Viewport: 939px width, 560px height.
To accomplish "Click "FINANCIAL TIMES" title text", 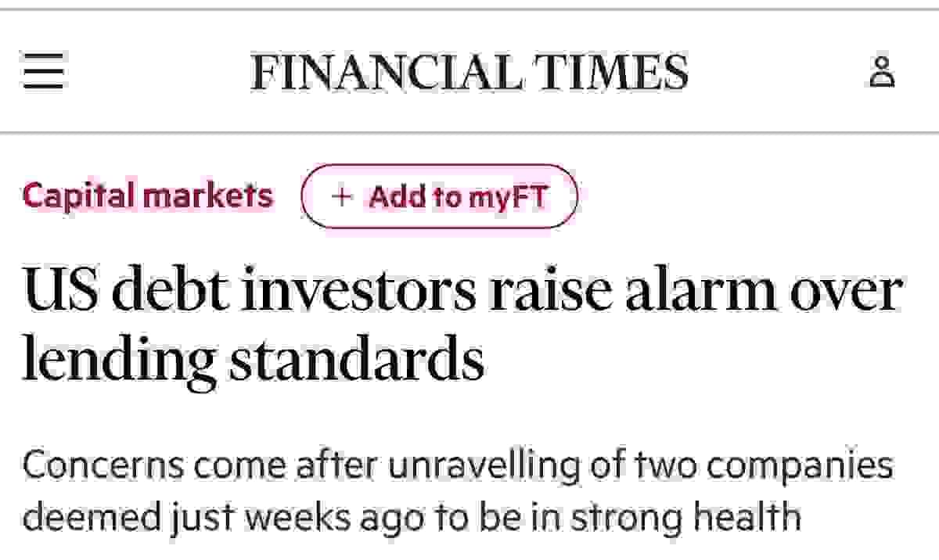I will point(469,72).
